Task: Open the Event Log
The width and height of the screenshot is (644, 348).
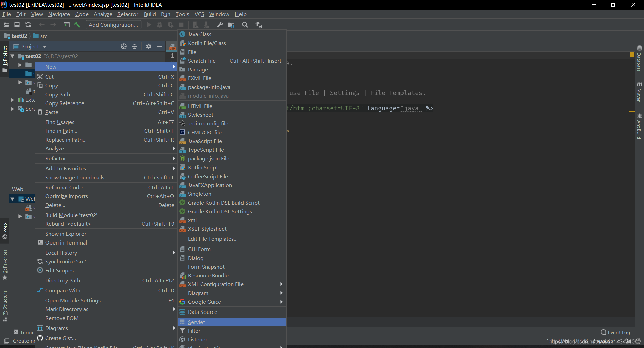Action: tap(615, 332)
